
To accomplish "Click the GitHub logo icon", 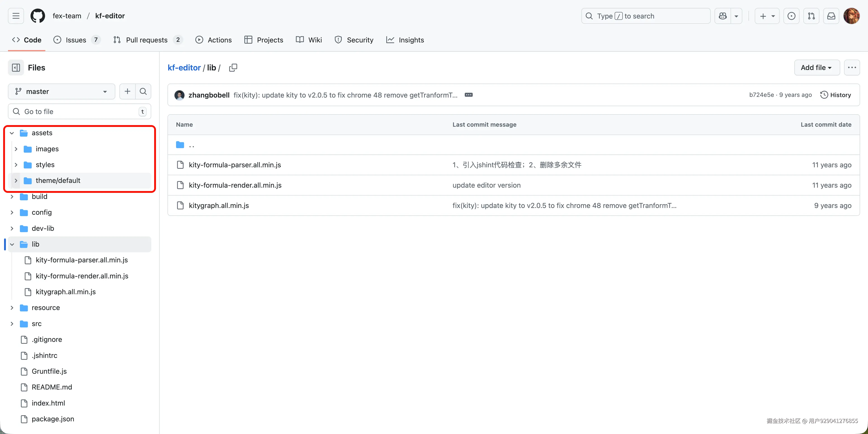I will (37, 16).
